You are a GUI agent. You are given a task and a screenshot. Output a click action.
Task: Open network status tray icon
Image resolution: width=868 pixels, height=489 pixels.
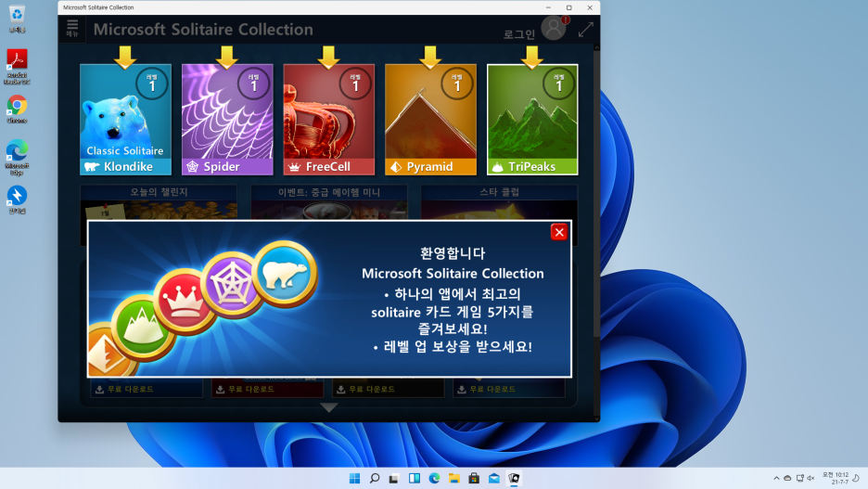[x=800, y=479]
